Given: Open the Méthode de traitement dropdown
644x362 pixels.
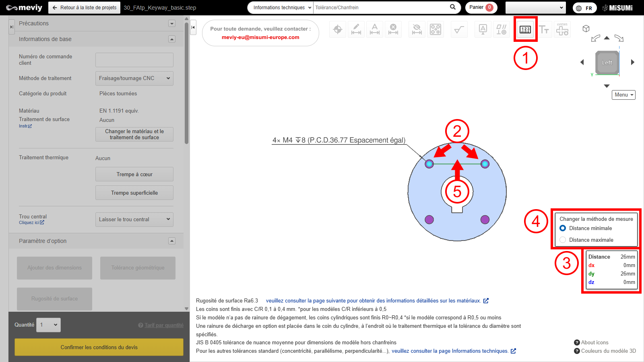Looking at the screenshot, I should coord(134,78).
